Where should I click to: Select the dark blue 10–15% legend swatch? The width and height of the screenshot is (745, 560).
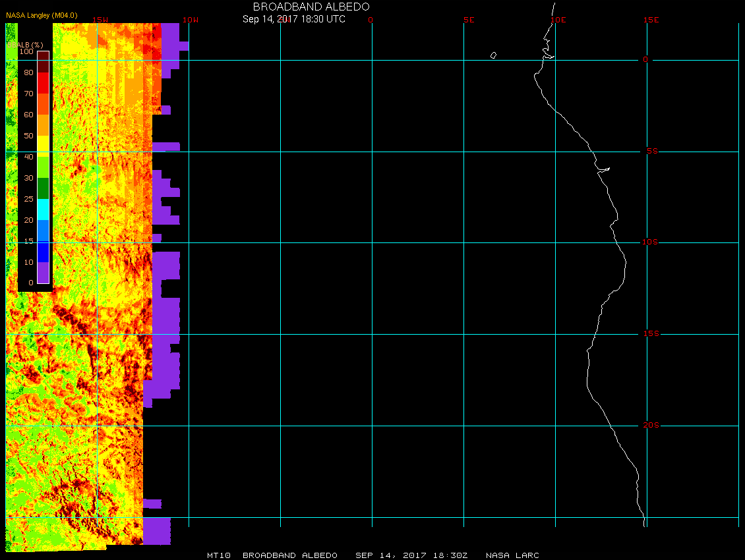(x=42, y=252)
